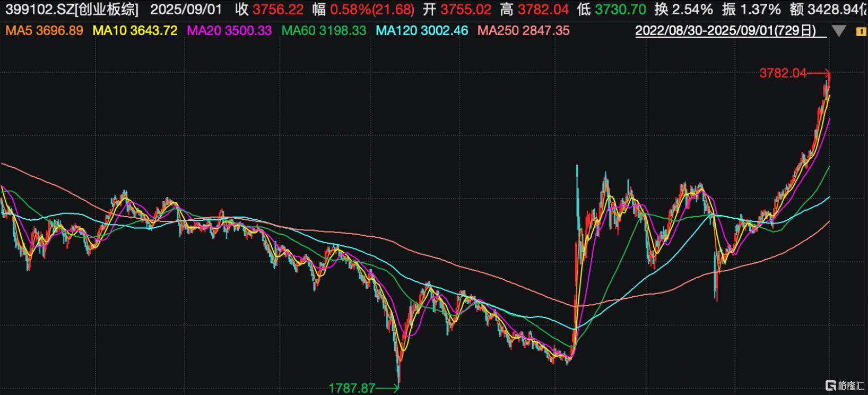Select the MA10 3643.72 indicator label

point(135,31)
